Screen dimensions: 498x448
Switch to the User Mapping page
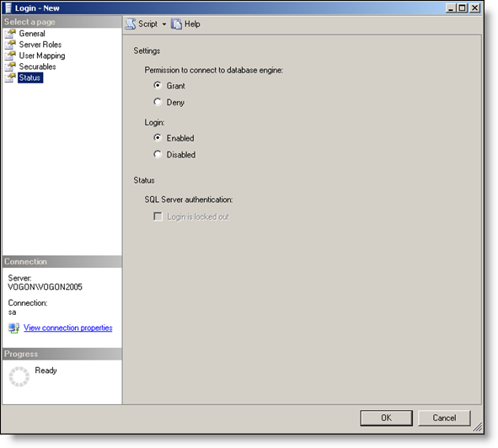coord(42,56)
